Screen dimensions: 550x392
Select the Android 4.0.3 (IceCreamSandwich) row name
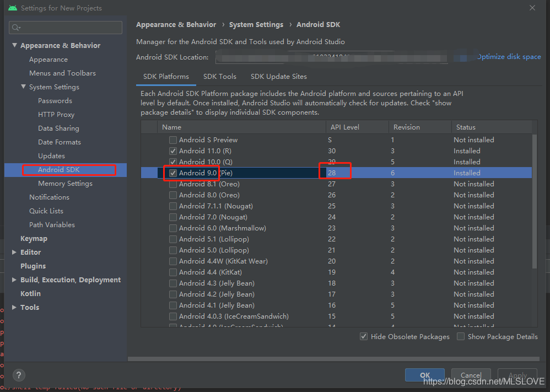click(234, 316)
